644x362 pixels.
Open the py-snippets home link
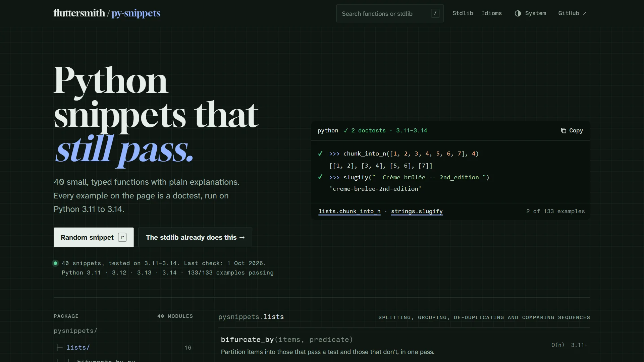136,13
